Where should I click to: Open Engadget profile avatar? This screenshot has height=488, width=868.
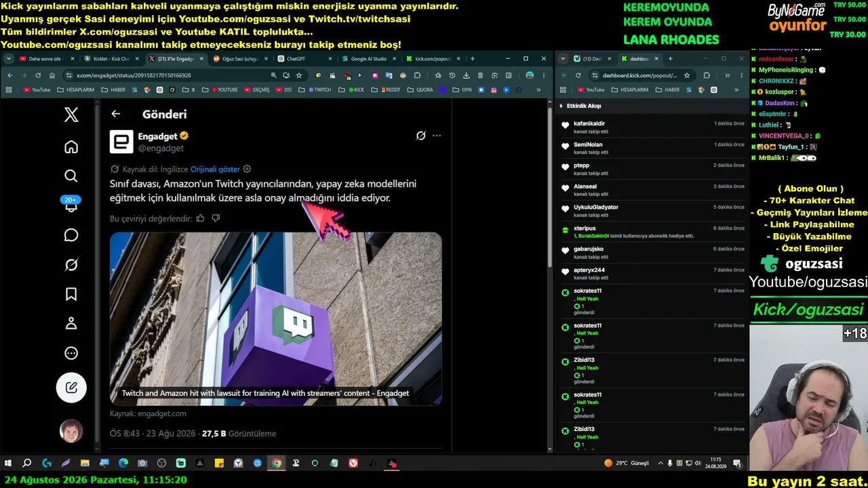(x=121, y=142)
